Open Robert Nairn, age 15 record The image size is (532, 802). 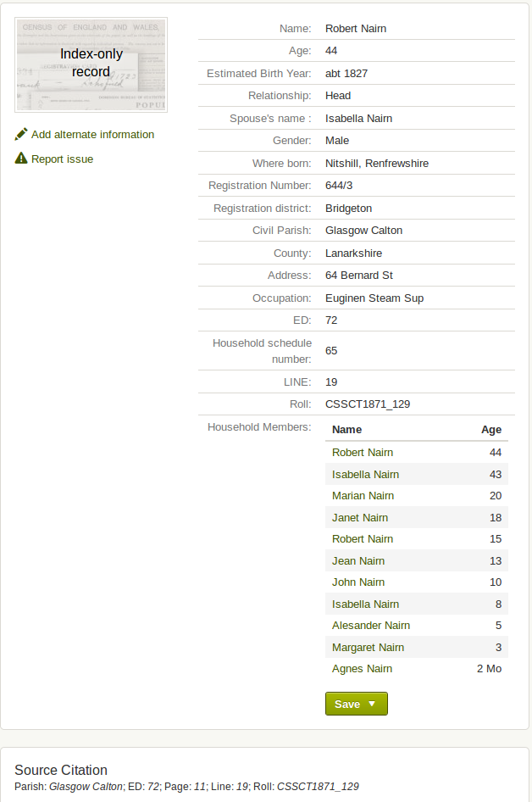coord(362,538)
